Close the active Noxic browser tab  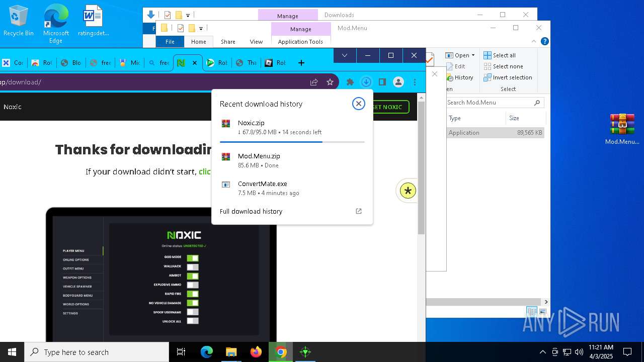[x=195, y=63]
